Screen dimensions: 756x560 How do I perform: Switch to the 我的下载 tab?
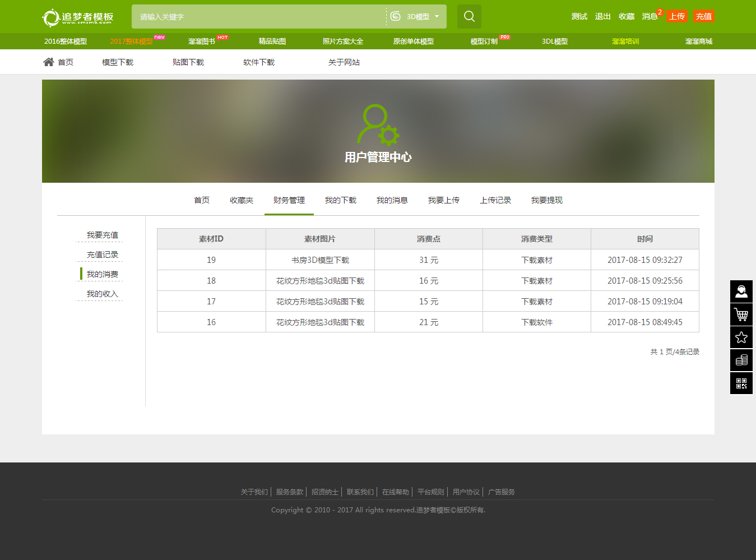pyautogui.click(x=340, y=200)
